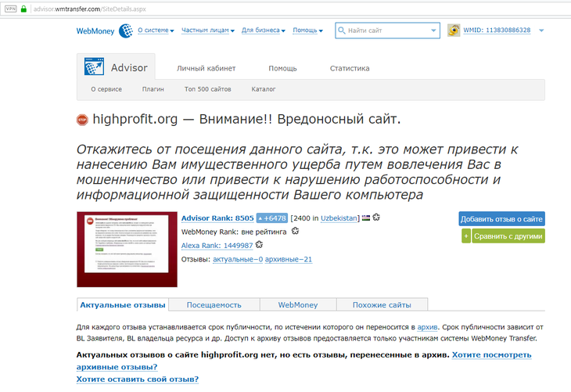Click the Uzbekistan flag icon

click(x=365, y=218)
